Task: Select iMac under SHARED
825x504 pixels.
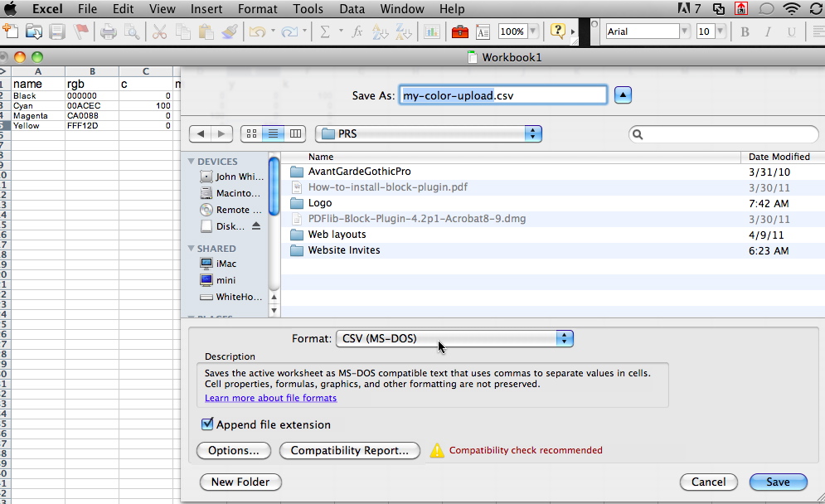Action: pos(218,264)
